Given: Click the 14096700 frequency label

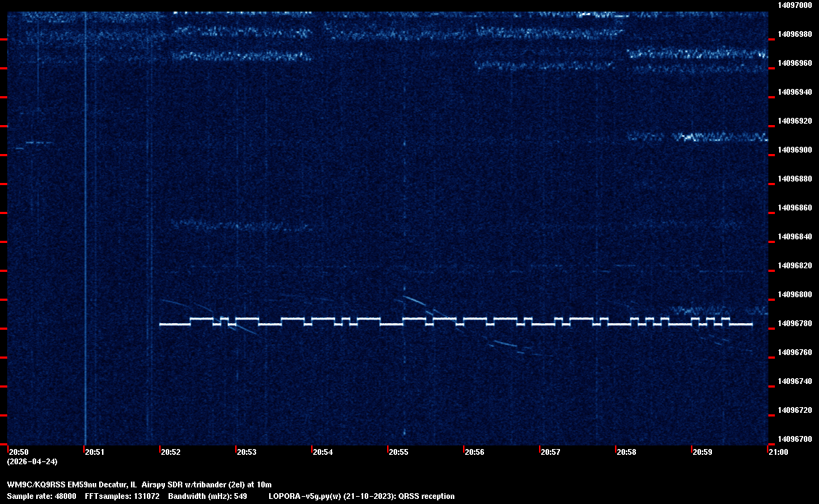Looking at the screenshot, I should [794, 439].
